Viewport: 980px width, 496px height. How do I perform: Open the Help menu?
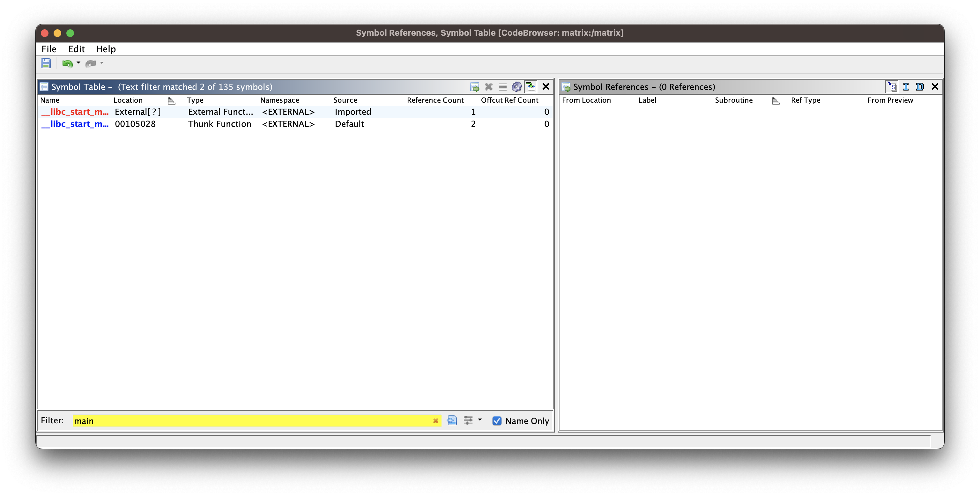[106, 49]
